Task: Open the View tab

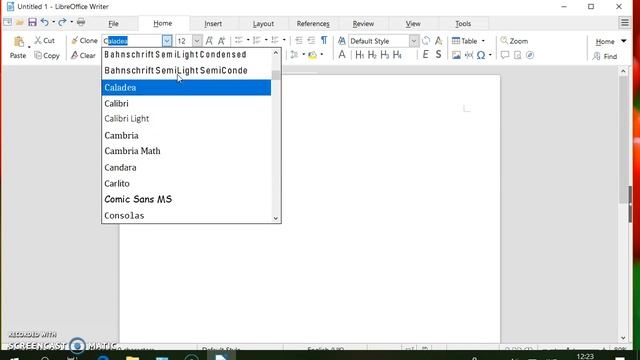Action: click(x=413, y=24)
